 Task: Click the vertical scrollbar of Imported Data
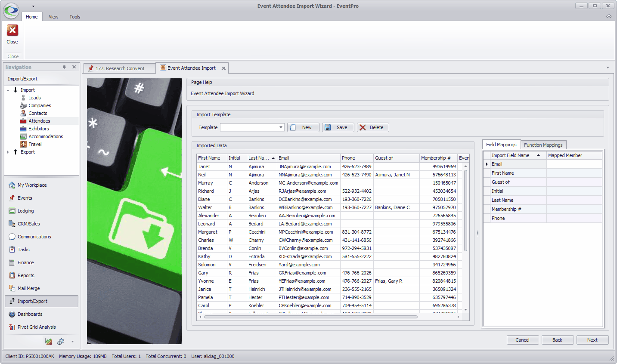465,211
